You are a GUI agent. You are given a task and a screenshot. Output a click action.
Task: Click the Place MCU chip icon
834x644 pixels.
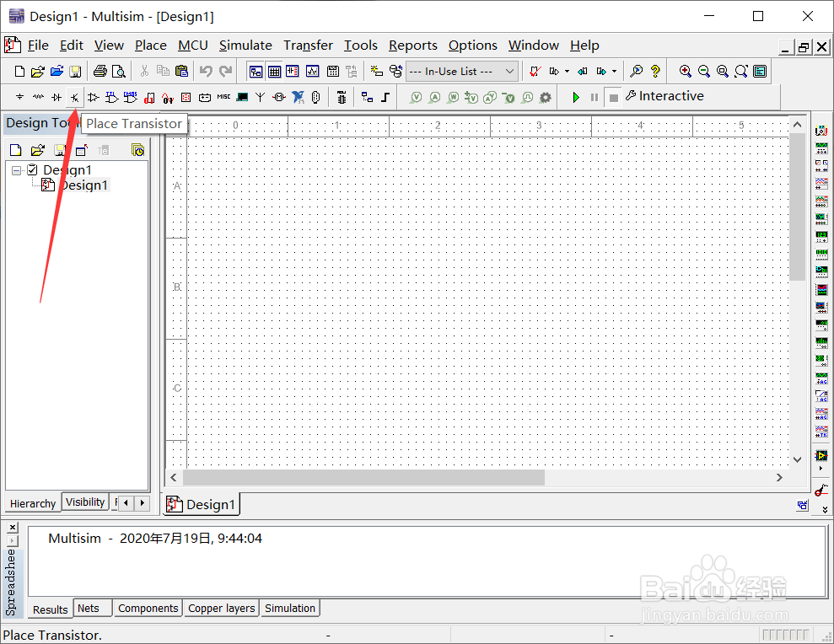342,97
